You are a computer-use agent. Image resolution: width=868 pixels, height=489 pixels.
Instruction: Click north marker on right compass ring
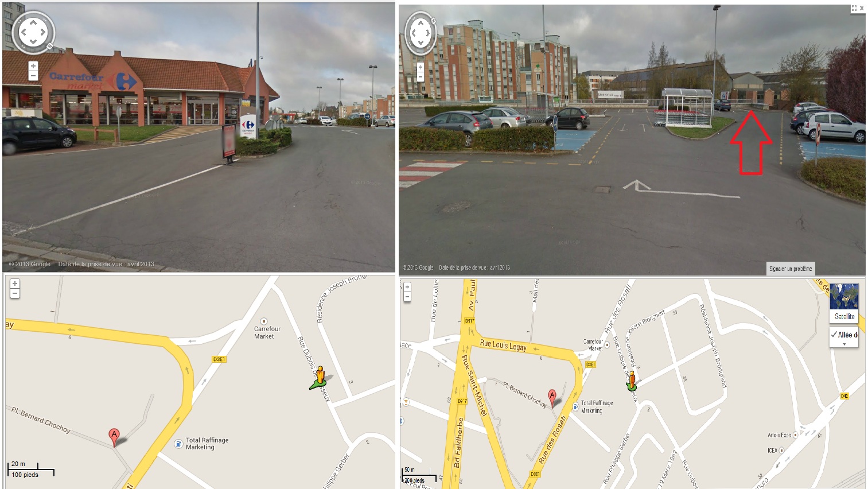pos(434,21)
